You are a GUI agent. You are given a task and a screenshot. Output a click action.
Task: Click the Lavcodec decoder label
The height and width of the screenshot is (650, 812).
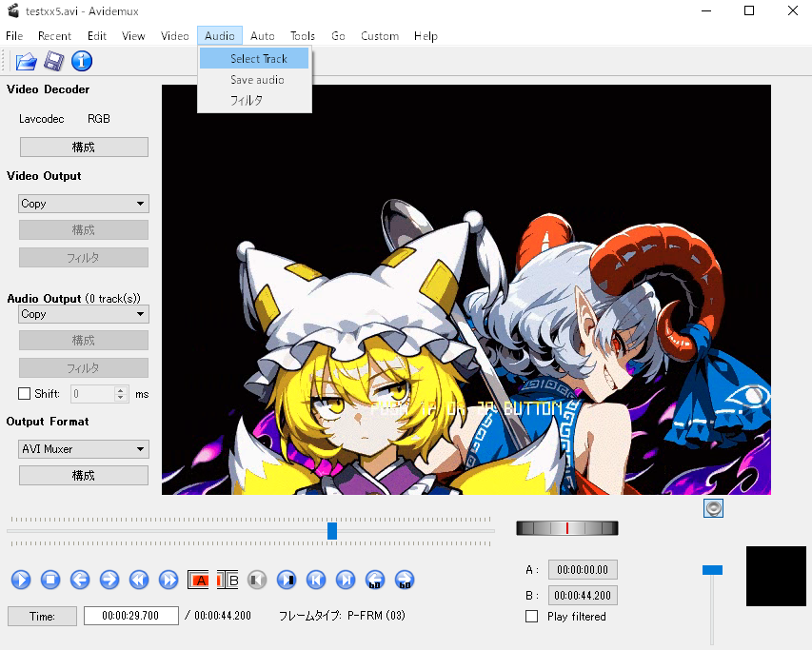pyautogui.click(x=42, y=119)
